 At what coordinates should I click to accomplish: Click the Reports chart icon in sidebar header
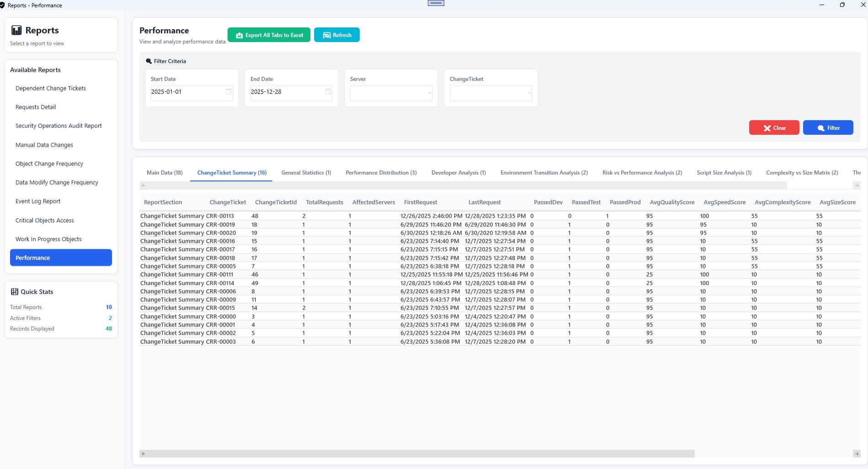pos(16,31)
